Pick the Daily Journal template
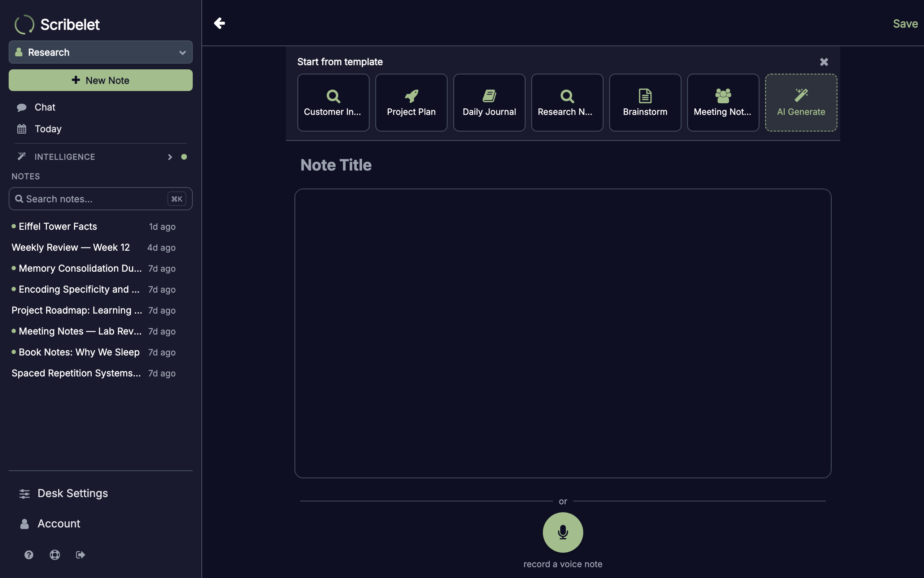This screenshot has height=578, width=924. (x=489, y=103)
